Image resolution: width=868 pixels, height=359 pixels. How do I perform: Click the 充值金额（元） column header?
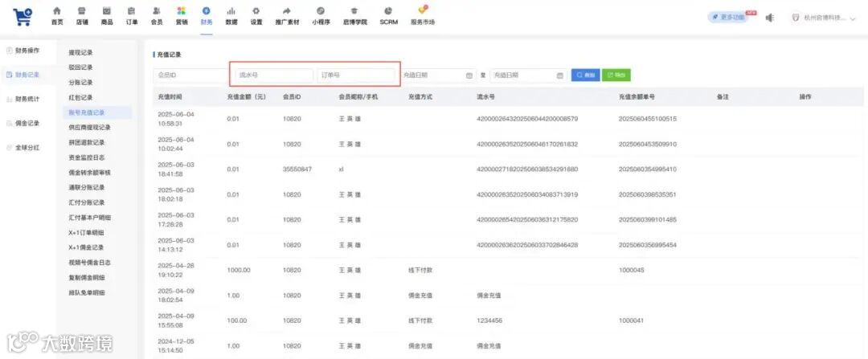(247, 97)
